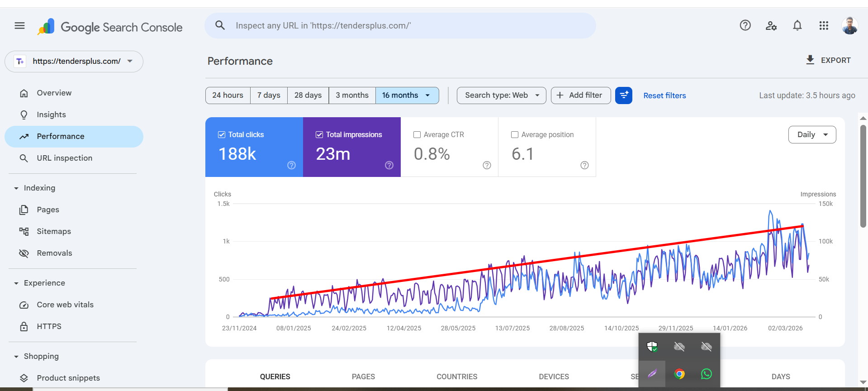Switch to the DAYS tab
The height and width of the screenshot is (391, 868).
[781, 377]
